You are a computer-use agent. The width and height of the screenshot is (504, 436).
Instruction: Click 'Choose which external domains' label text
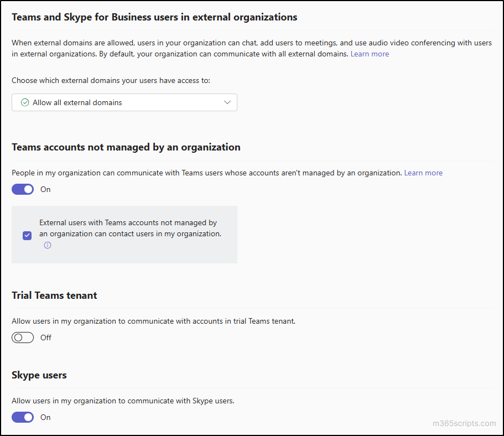pos(111,80)
